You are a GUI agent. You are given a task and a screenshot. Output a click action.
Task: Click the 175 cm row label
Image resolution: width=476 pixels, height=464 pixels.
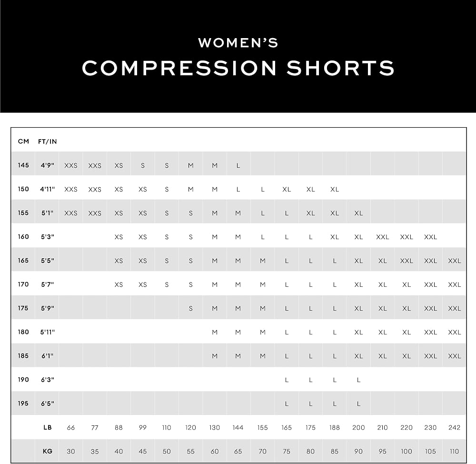[23, 308]
